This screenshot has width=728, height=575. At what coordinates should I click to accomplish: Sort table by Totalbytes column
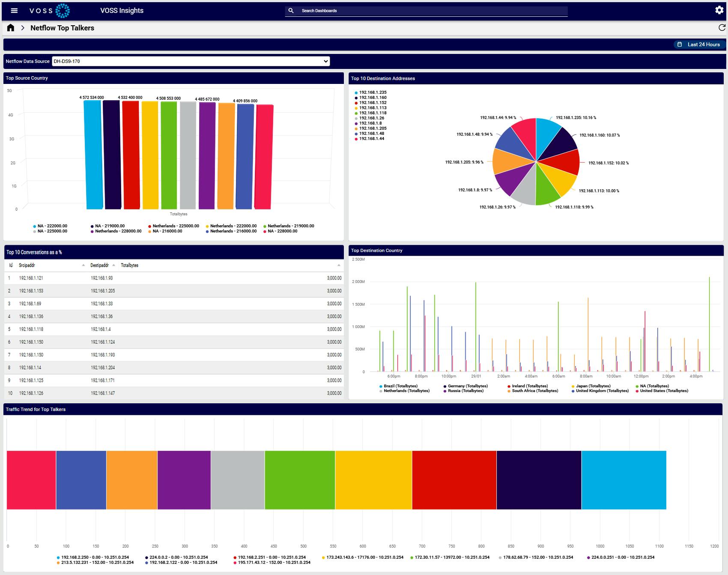click(x=129, y=265)
